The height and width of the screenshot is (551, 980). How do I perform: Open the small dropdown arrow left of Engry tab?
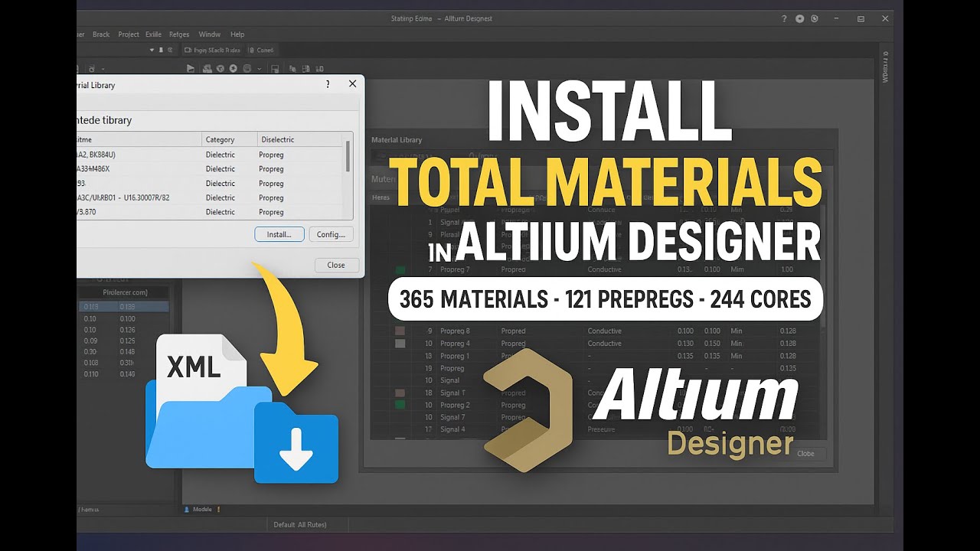[x=152, y=51]
